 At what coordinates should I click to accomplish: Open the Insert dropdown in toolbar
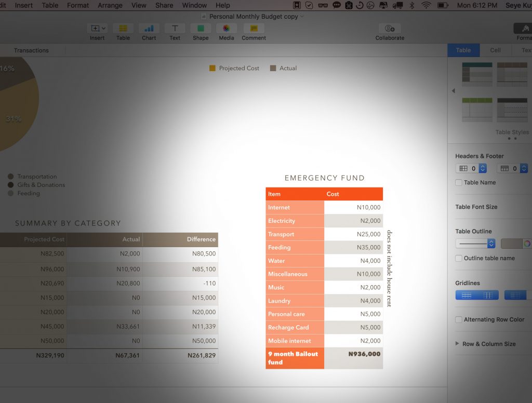pos(97,29)
